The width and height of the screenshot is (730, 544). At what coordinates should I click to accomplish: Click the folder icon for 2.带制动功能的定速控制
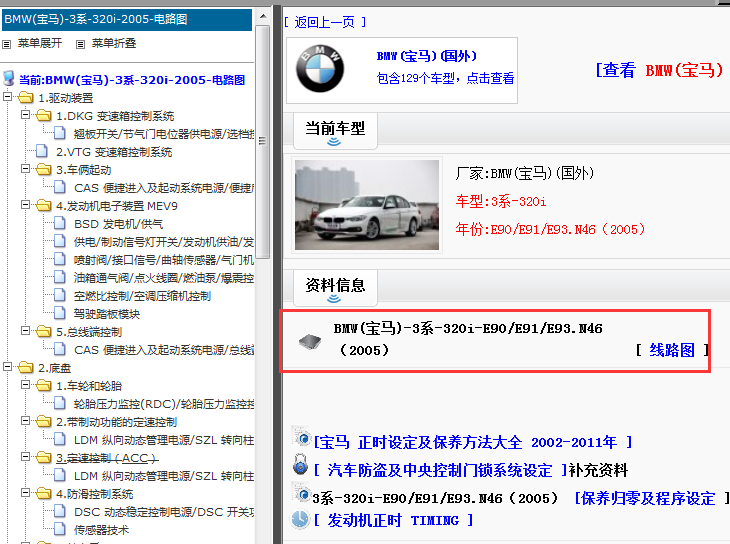coord(44,422)
